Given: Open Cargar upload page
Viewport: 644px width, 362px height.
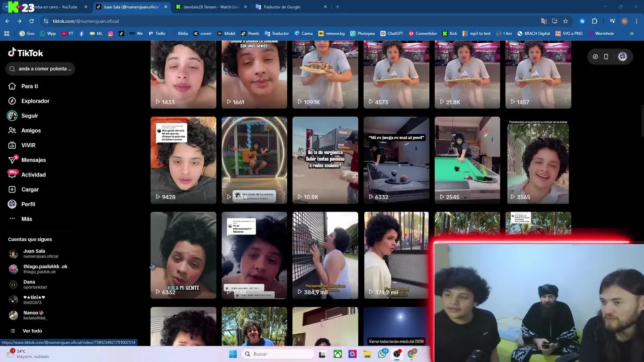Looking at the screenshot, I should coord(24,190).
